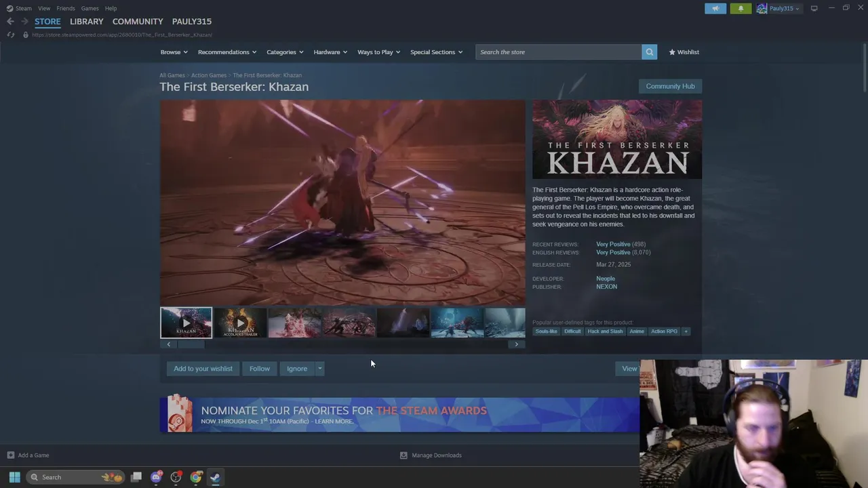Select the Accolades Trailer thumbnail
Screen dimensions: 868x488
tap(240, 323)
